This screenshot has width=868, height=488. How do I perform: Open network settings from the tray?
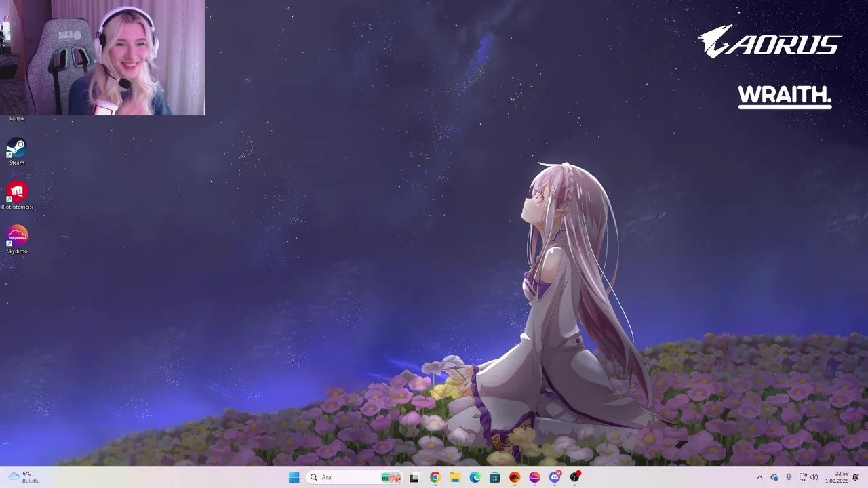tap(803, 477)
